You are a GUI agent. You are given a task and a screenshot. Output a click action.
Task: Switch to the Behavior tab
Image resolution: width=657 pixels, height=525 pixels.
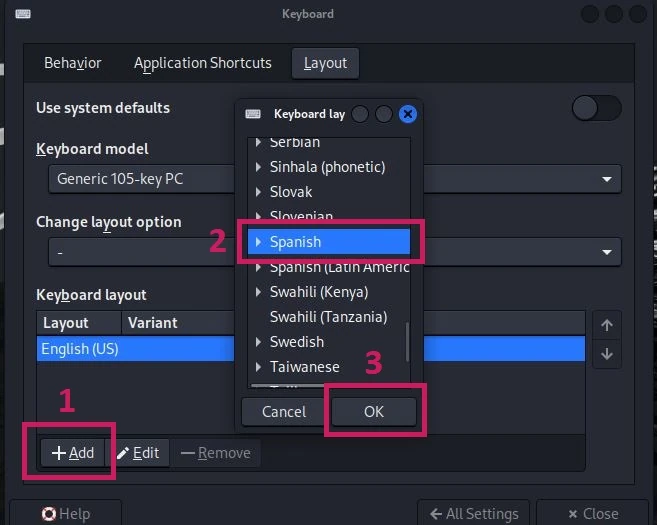click(x=73, y=63)
